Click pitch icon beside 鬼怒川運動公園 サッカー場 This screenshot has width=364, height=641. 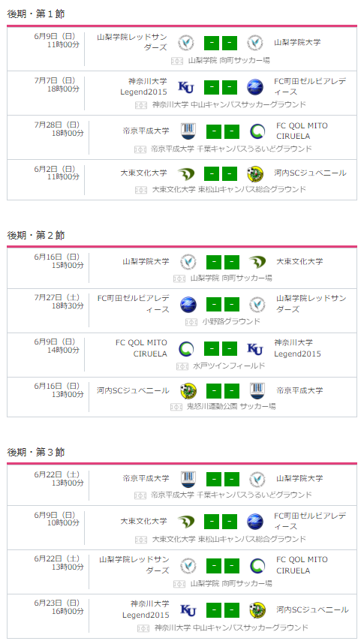coord(176,407)
